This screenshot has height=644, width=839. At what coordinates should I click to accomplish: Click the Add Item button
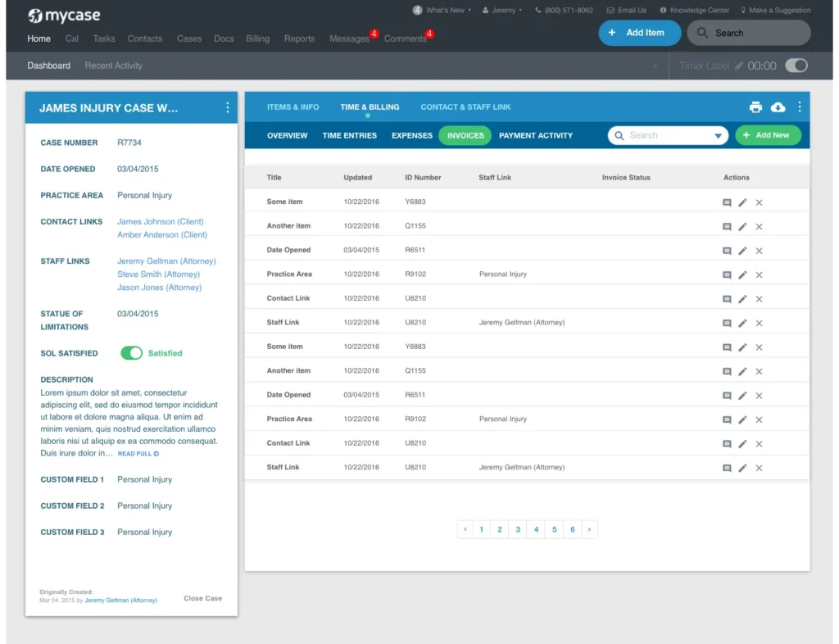(639, 33)
